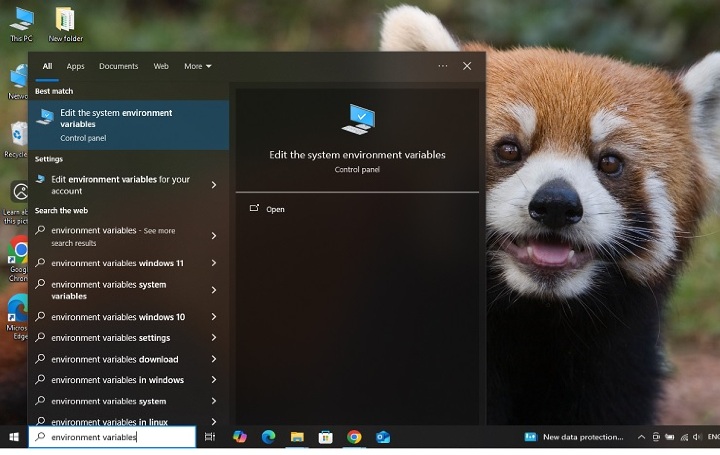This screenshot has height=455, width=720.
Task: Click the Windows Start button
Action: pos(14,437)
